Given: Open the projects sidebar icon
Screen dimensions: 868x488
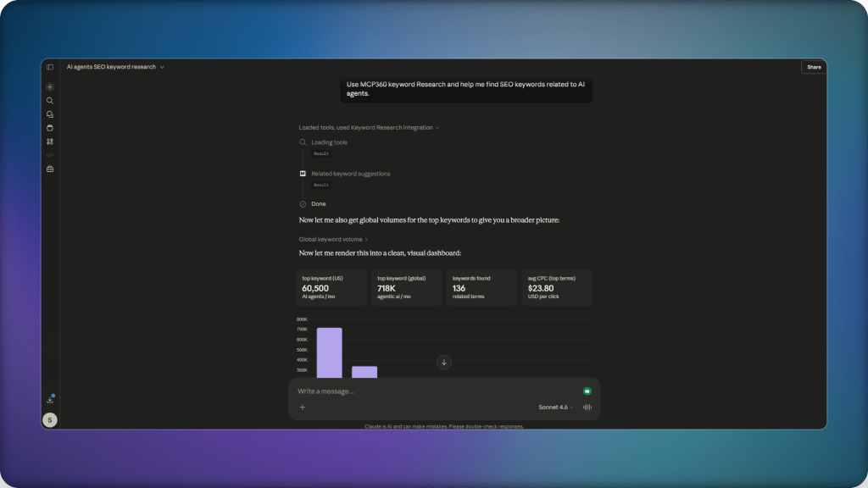Looking at the screenshot, I should coord(50,128).
